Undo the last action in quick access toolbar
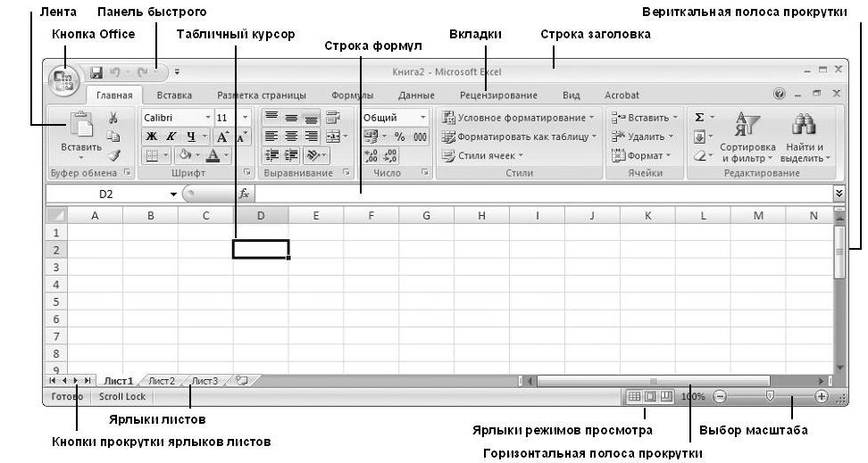This screenshot has height=463, width=868. (x=115, y=72)
